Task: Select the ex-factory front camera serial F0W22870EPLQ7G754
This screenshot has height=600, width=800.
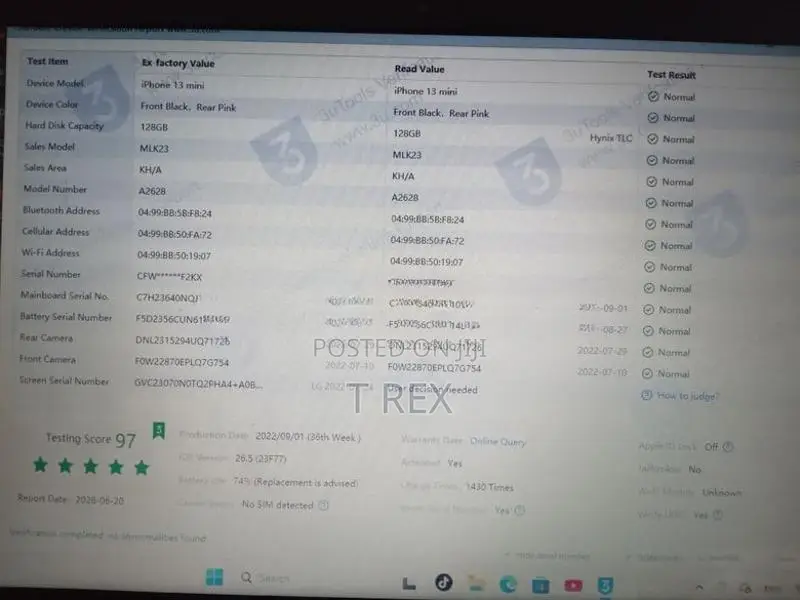Action: [x=182, y=362]
